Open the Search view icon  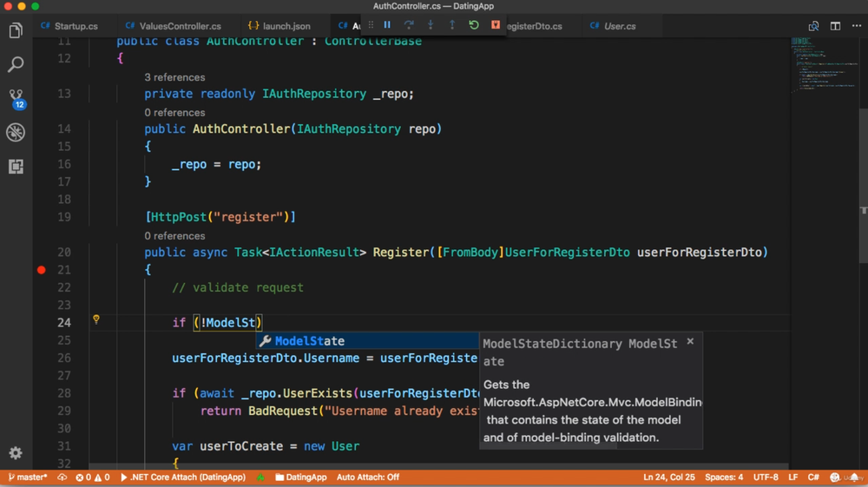coord(16,64)
